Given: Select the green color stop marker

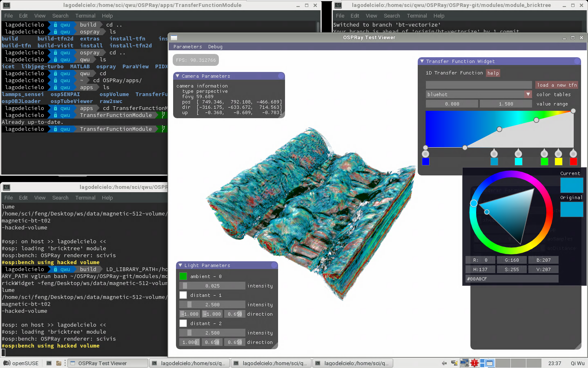Looking at the screenshot, I should pos(544,154).
